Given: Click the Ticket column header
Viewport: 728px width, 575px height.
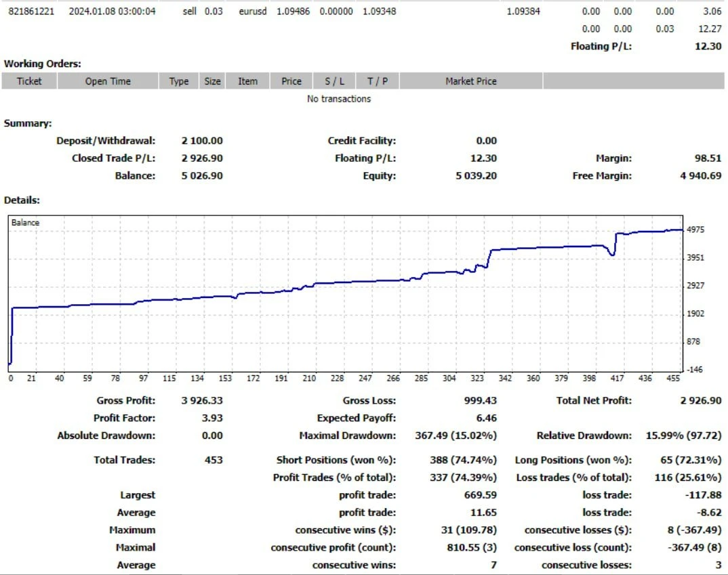Looking at the screenshot, I should pos(29,81).
